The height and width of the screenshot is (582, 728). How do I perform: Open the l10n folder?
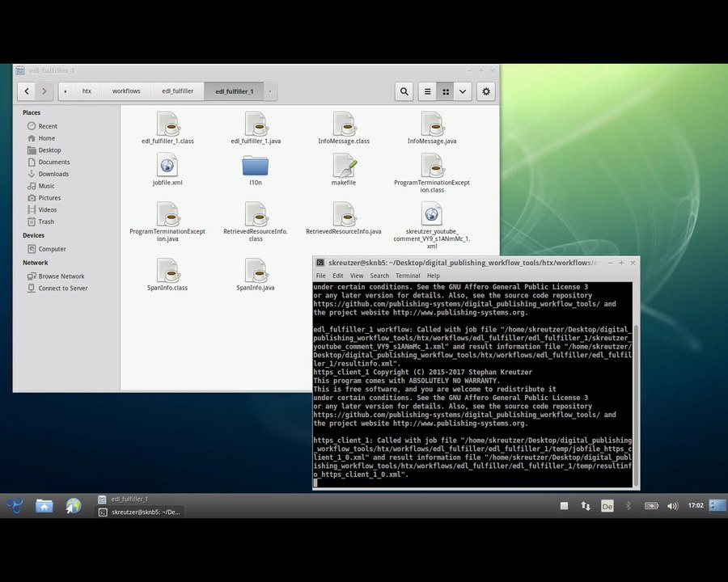click(256, 167)
